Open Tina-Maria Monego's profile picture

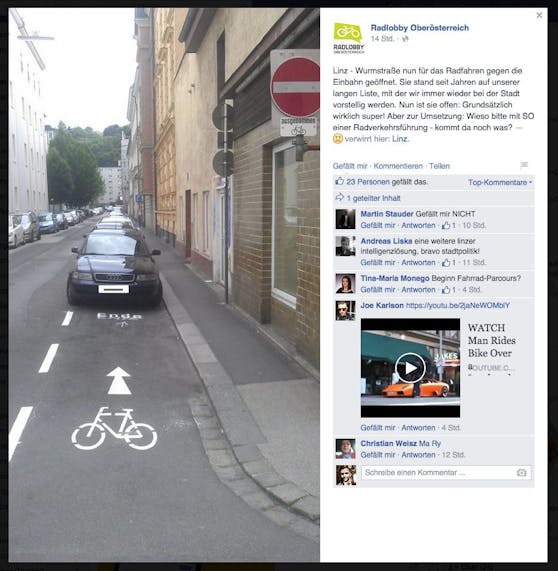tap(345, 283)
